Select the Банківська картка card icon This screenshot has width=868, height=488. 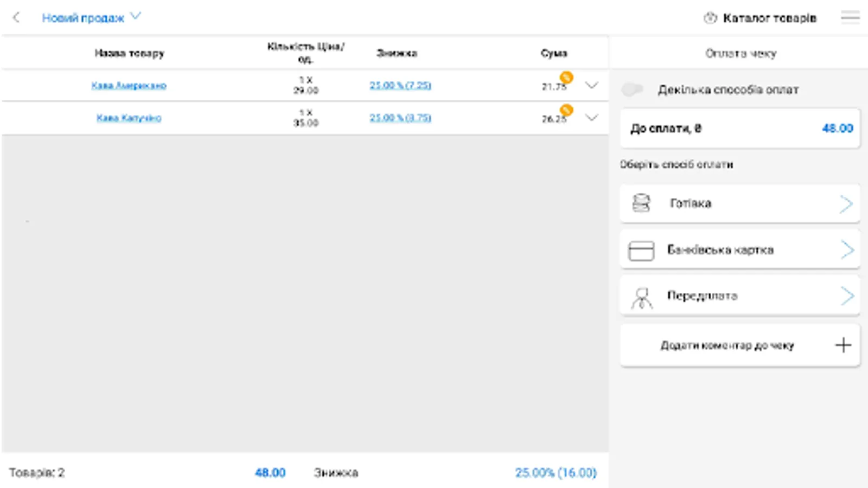[x=641, y=249]
